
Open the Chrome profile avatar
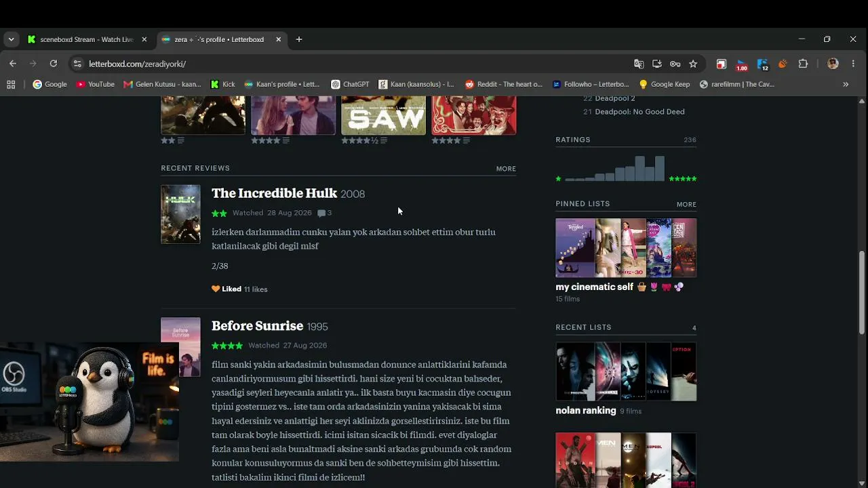tap(833, 64)
